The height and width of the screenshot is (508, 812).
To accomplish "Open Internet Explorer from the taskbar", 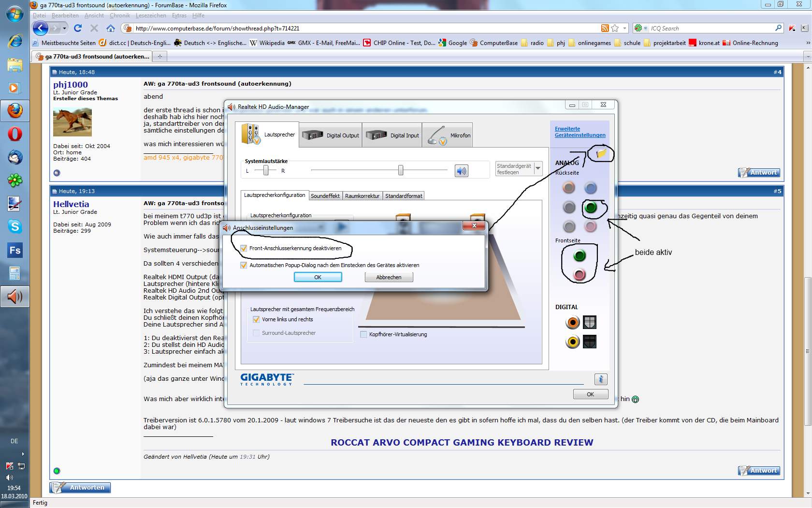I will 14,41.
